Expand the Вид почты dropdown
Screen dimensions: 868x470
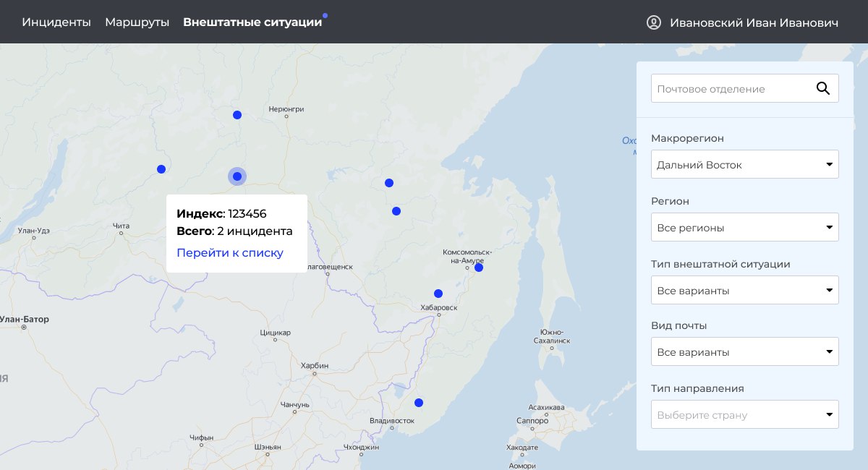tap(745, 351)
